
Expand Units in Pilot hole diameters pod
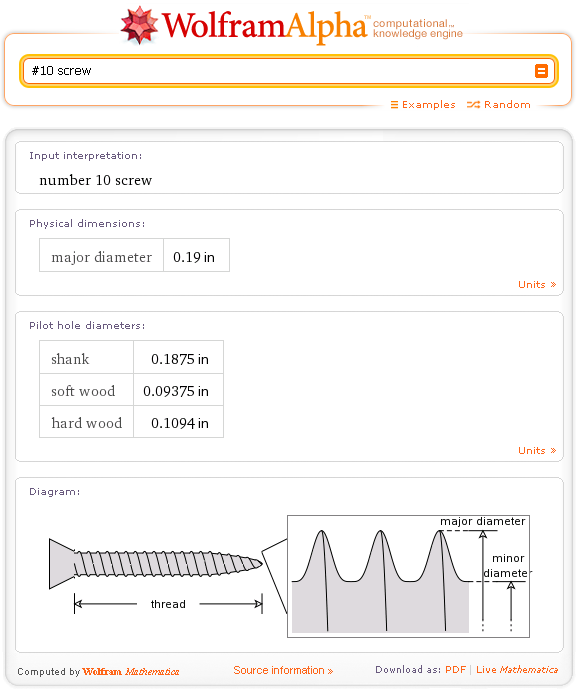537,450
